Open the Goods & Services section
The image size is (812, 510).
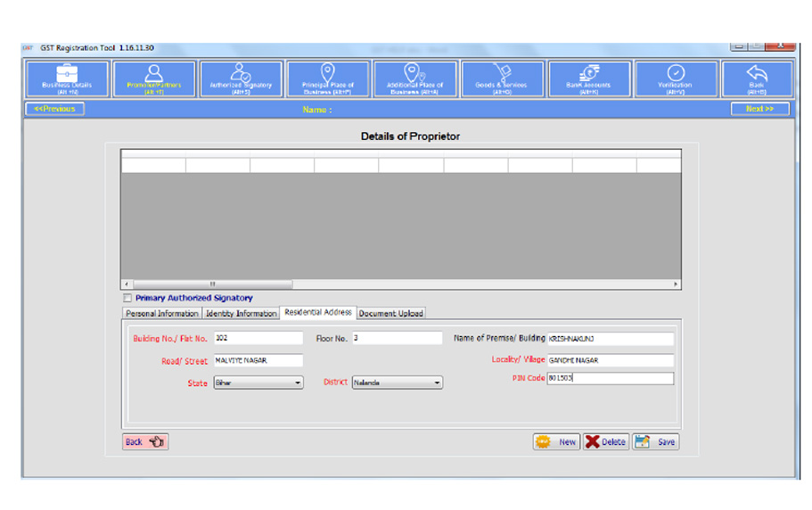pos(501,78)
